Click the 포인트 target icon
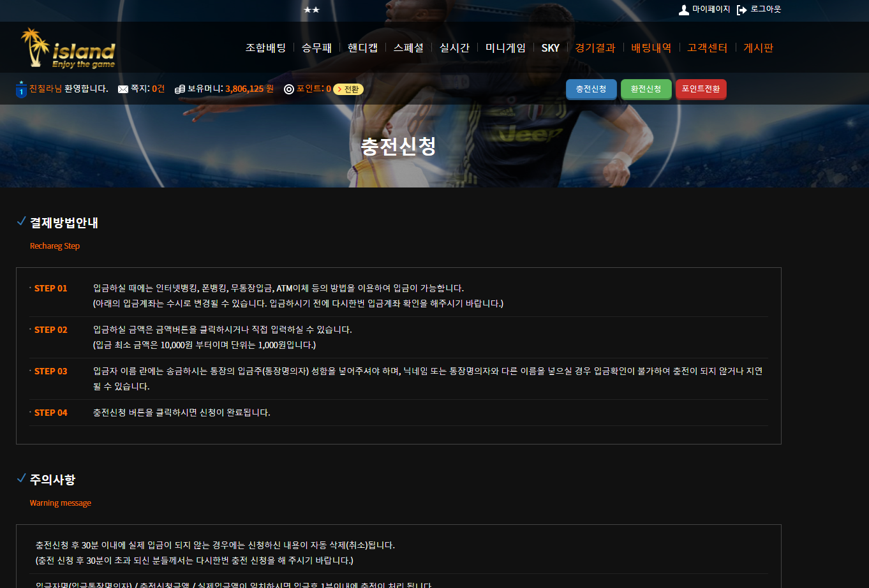Image resolution: width=869 pixels, height=588 pixels. [x=289, y=89]
